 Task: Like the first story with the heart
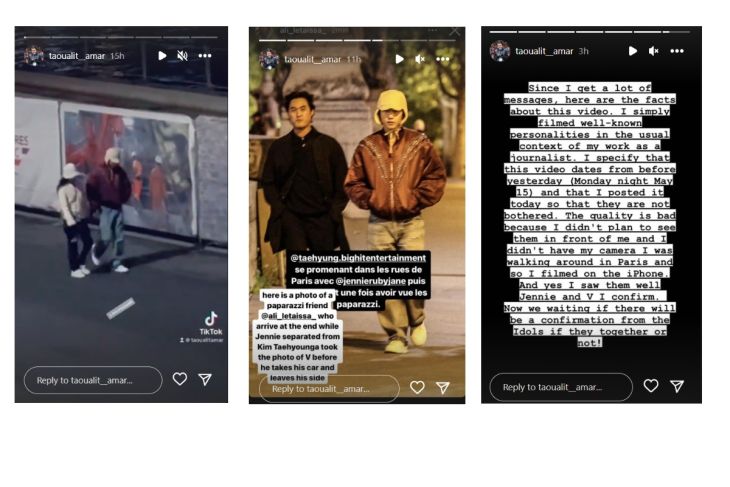(180, 379)
